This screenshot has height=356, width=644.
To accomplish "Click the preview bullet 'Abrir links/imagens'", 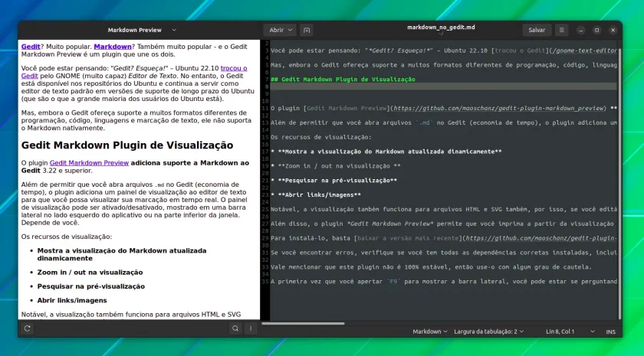I will pos(72,300).
